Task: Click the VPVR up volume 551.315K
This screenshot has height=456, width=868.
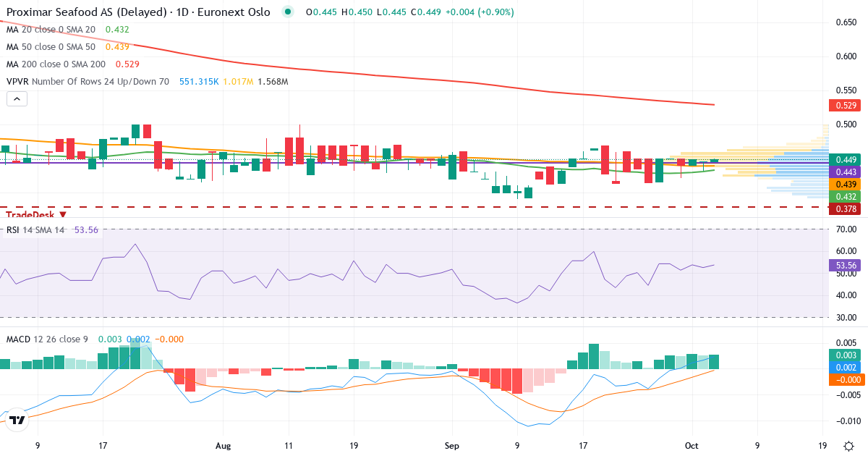Action: [198, 82]
